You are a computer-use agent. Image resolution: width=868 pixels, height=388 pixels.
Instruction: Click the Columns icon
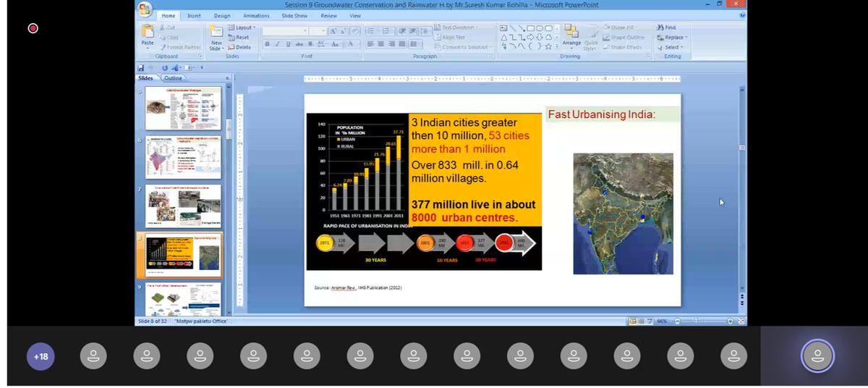click(415, 44)
